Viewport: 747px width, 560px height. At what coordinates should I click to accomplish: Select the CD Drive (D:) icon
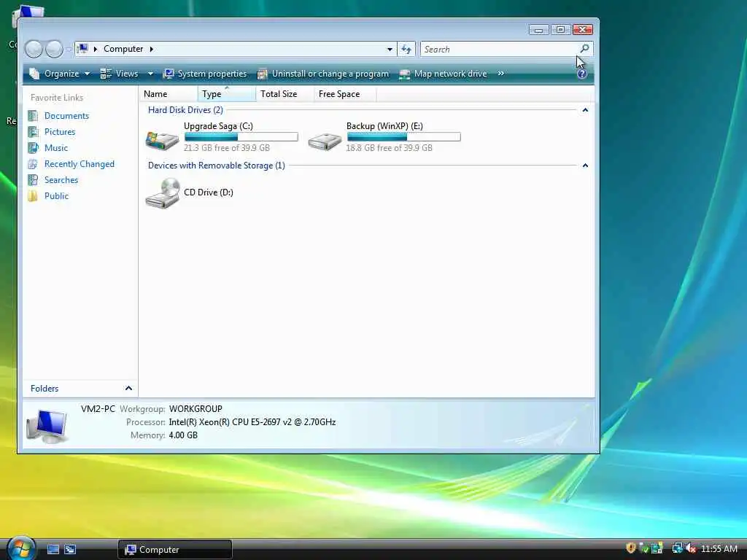tap(163, 192)
